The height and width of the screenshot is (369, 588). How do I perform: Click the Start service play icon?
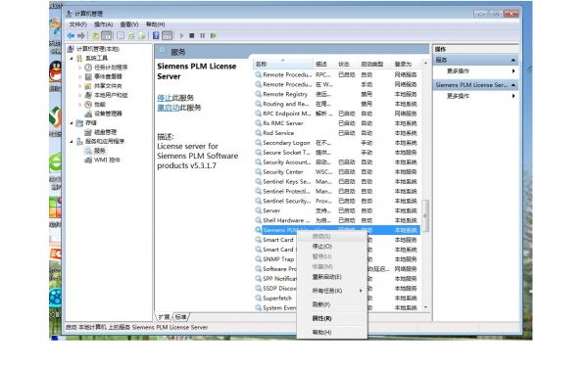click(181, 36)
